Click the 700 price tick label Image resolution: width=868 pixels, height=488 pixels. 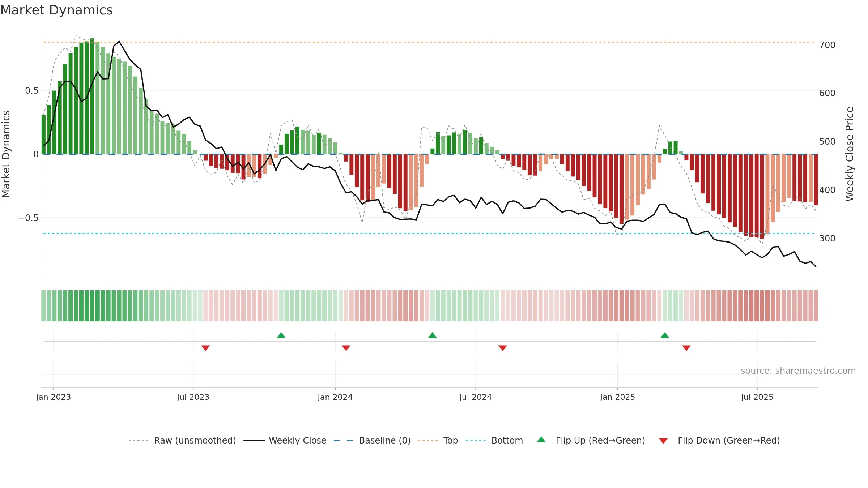(827, 45)
